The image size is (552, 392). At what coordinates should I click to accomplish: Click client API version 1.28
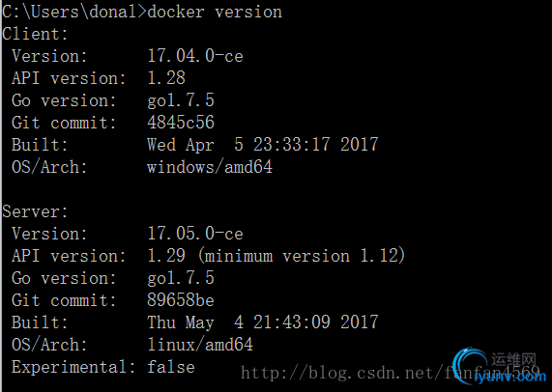click(x=166, y=78)
